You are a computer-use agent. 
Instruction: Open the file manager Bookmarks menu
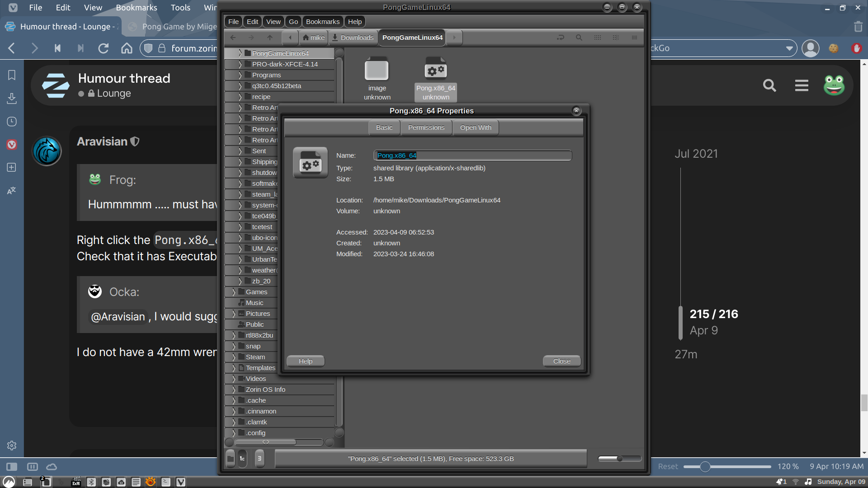click(x=323, y=22)
